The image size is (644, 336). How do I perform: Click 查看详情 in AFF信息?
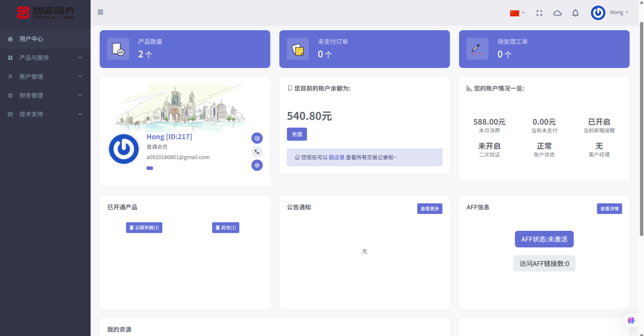click(609, 209)
